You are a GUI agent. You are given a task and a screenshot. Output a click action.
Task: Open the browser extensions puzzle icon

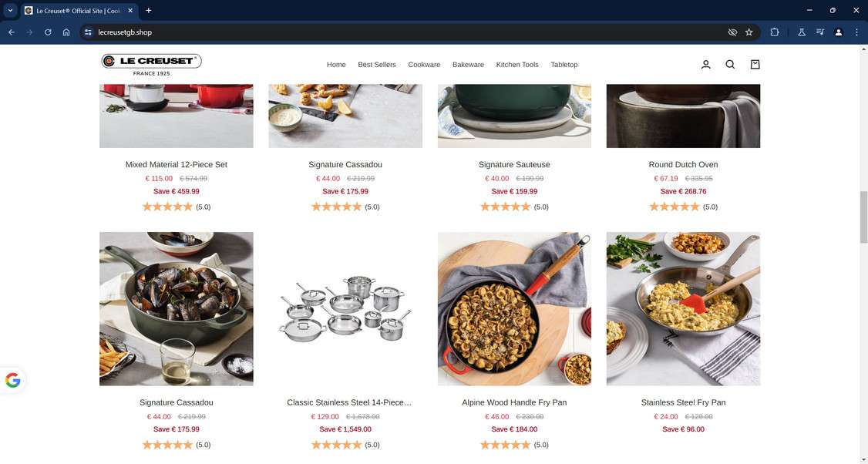(x=775, y=32)
